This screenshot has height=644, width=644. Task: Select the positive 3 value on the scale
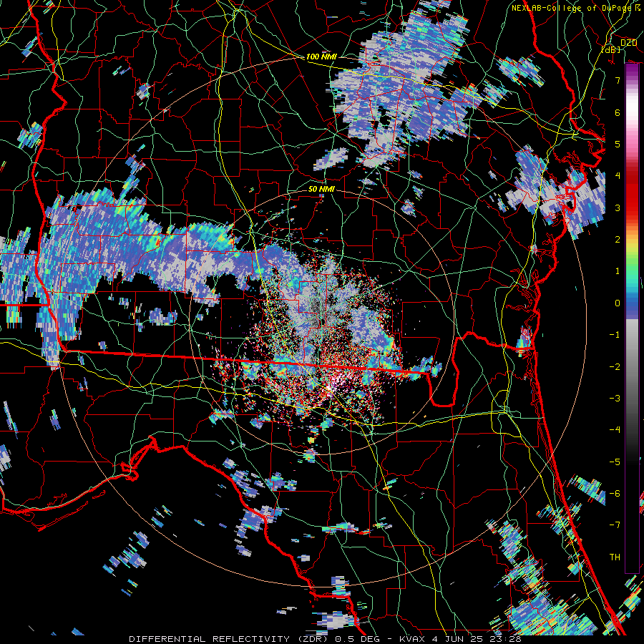point(618,208)
